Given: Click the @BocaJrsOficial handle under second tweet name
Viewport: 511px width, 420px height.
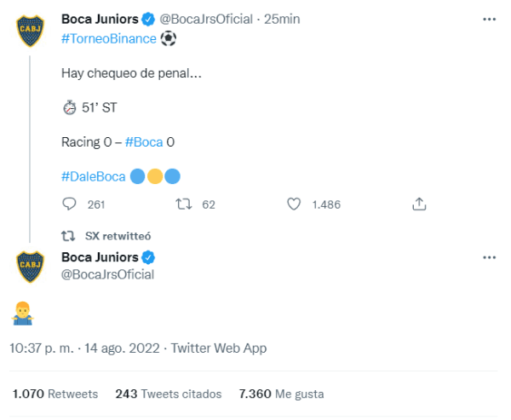Looking at the screenshot, I should [107, 274].
